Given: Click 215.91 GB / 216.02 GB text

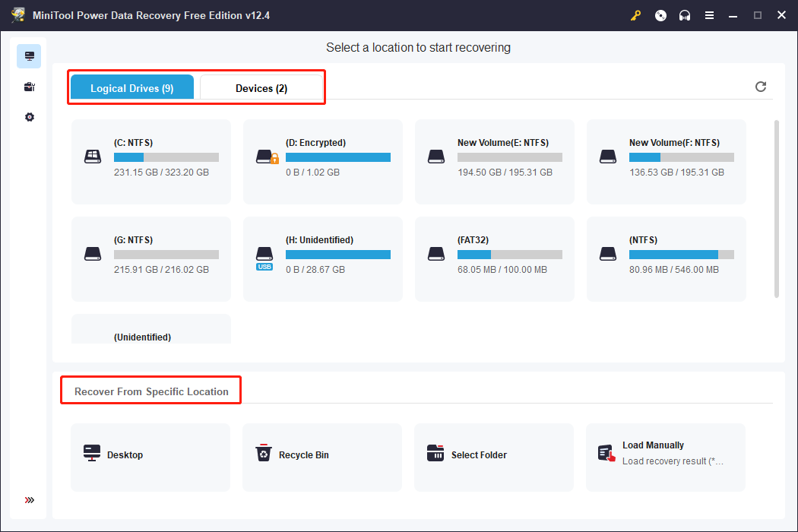Looking at the screenshot, I should click(161, 269).
